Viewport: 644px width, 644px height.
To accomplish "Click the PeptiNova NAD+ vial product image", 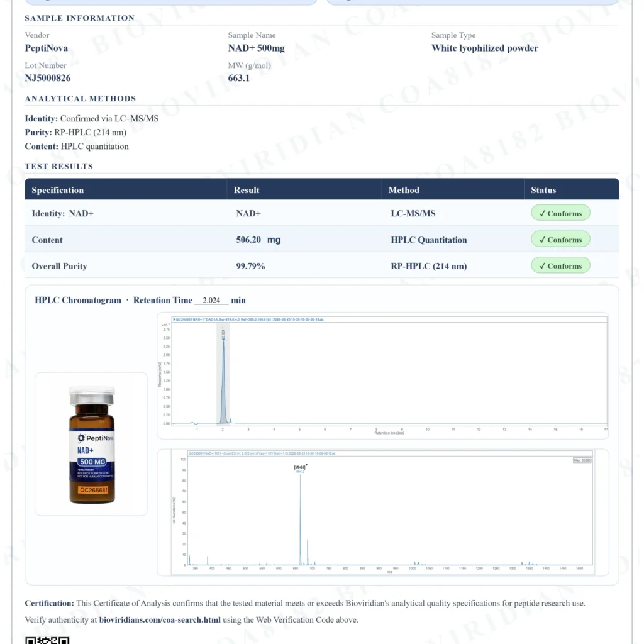I will coord(91,444).
